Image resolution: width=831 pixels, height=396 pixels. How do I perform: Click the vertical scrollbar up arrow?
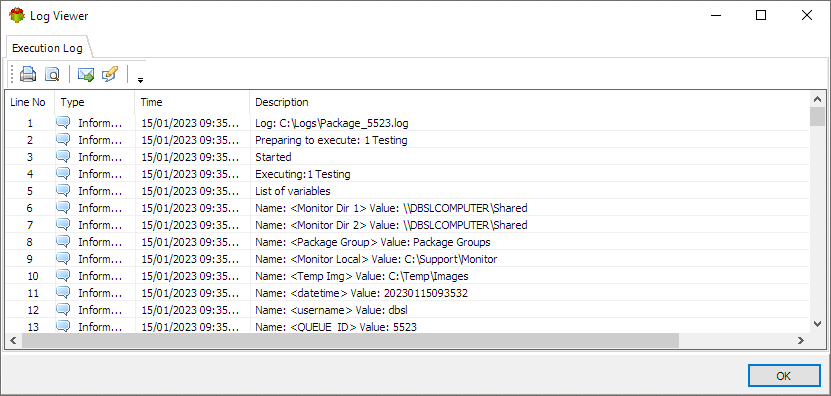(x=817, y=99)
